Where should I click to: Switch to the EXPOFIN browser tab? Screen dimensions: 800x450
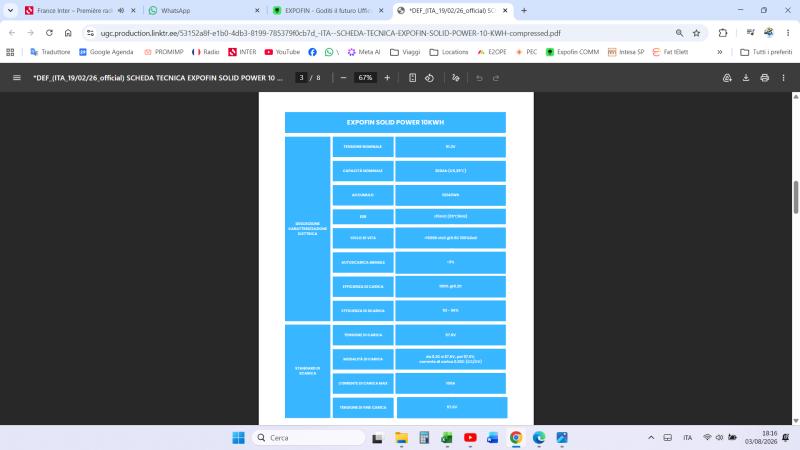[329, 10]
